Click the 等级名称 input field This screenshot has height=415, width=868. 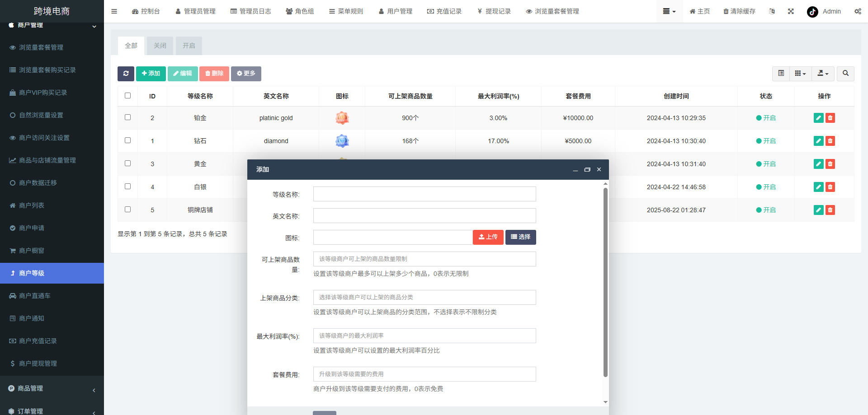point(424,194)
